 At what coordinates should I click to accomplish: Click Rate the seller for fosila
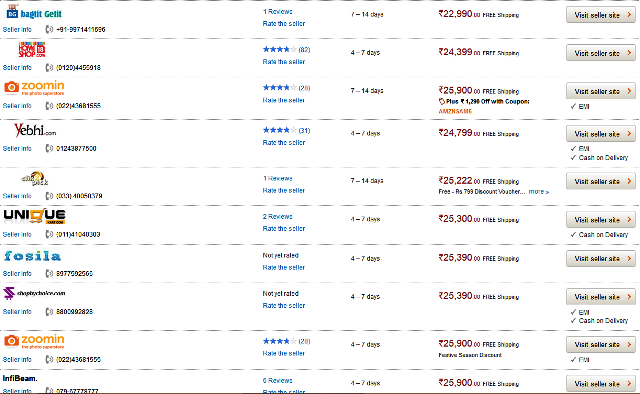(x=284, y=267)
